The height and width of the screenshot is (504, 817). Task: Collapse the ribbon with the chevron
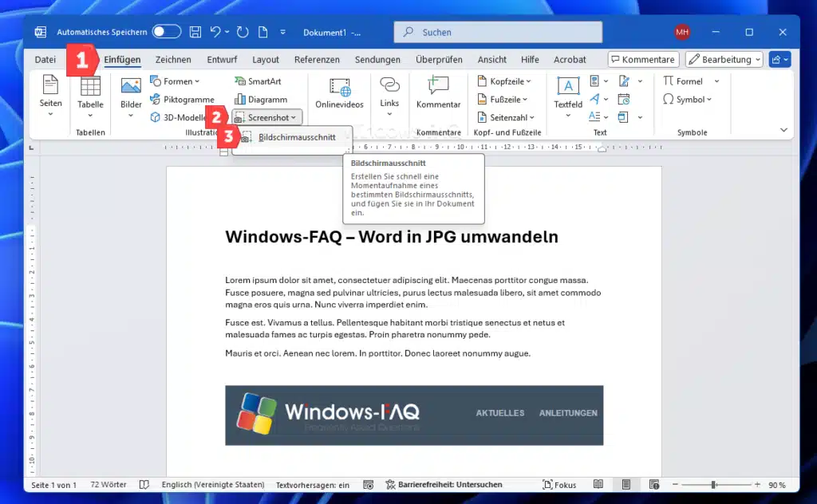coord(783,130)
